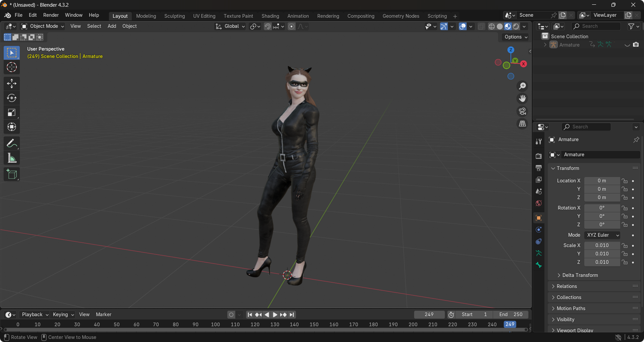Image resolution: width=644 pixels, height=342 pixels.
Task: Activate the Scale tool
Action: click(x=12, y=112)
